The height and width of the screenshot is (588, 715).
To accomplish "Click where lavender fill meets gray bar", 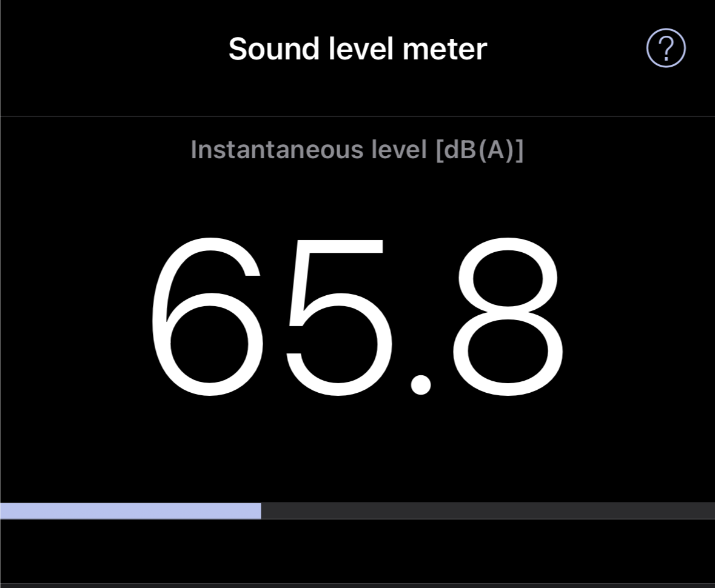I will [261, 511].
